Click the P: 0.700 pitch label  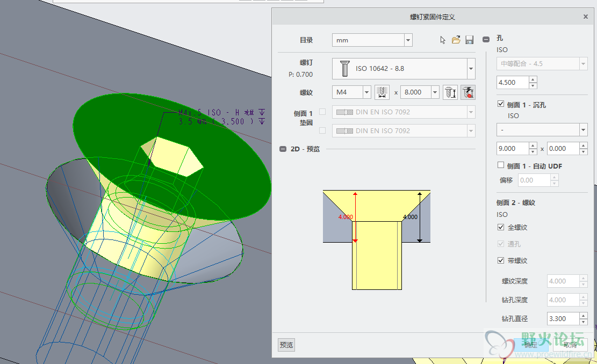point(300,75)
